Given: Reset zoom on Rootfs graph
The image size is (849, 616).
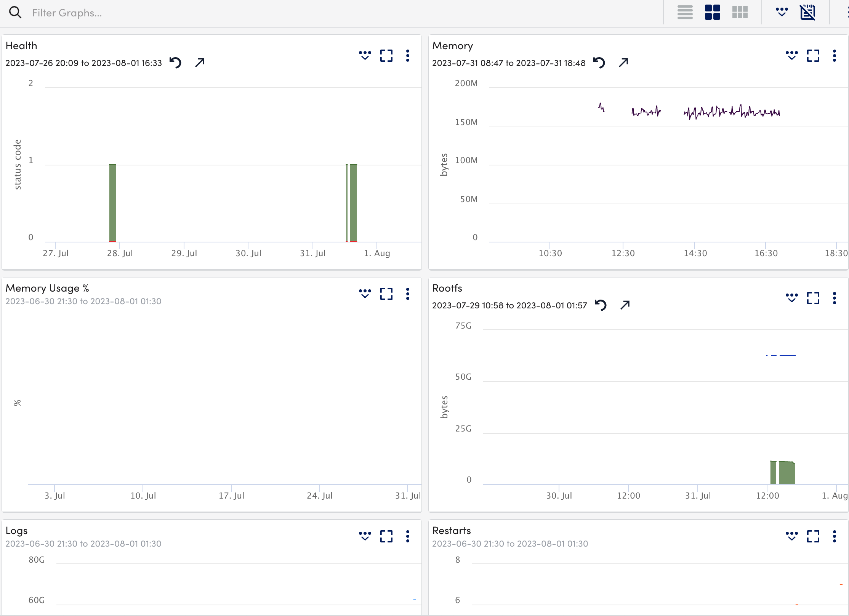Looking at the screenshot, I should (601, 305).
